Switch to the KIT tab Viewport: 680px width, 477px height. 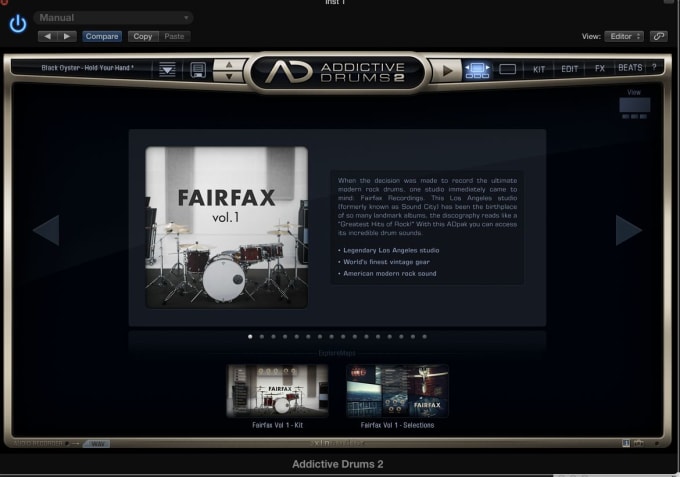[539, 69]
